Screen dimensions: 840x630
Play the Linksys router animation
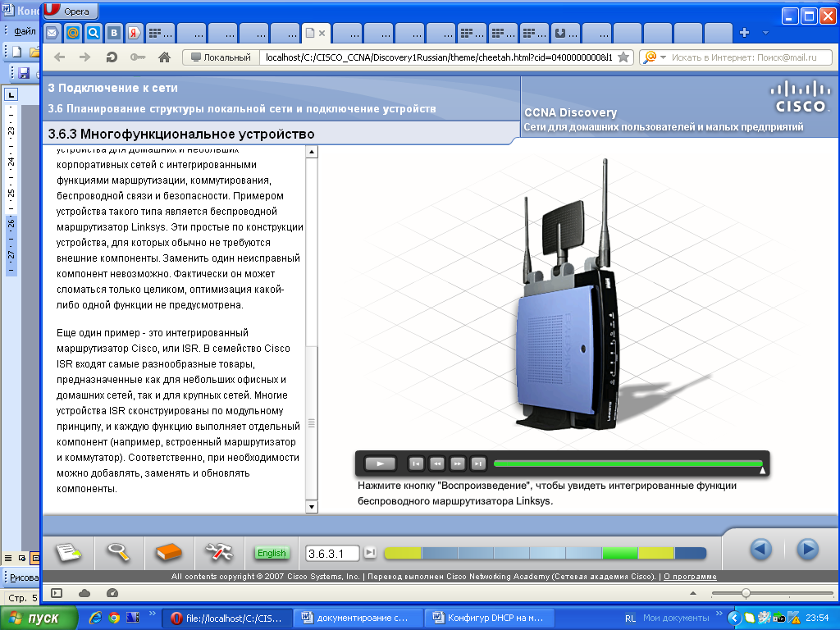click(x=380, y=464)
